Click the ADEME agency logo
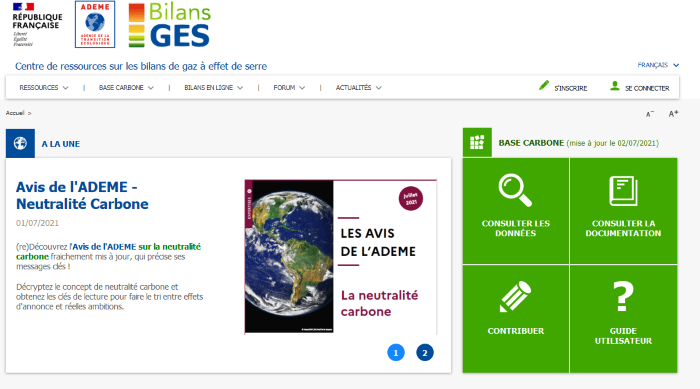 pos(95,25)
